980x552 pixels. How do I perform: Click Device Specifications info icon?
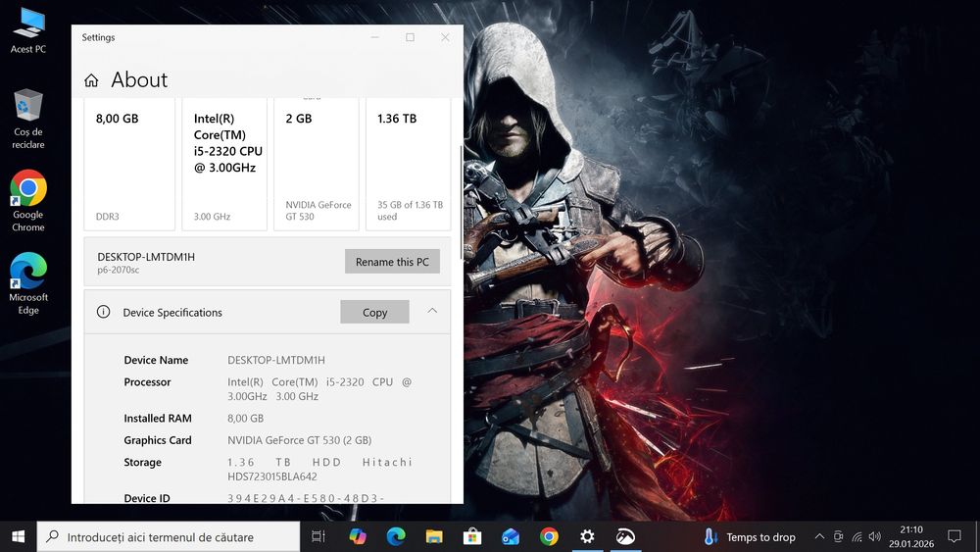coord(104,312)
